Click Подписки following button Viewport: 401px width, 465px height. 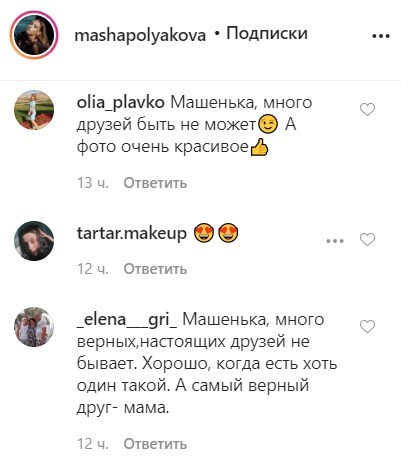[x=267, y=33]
